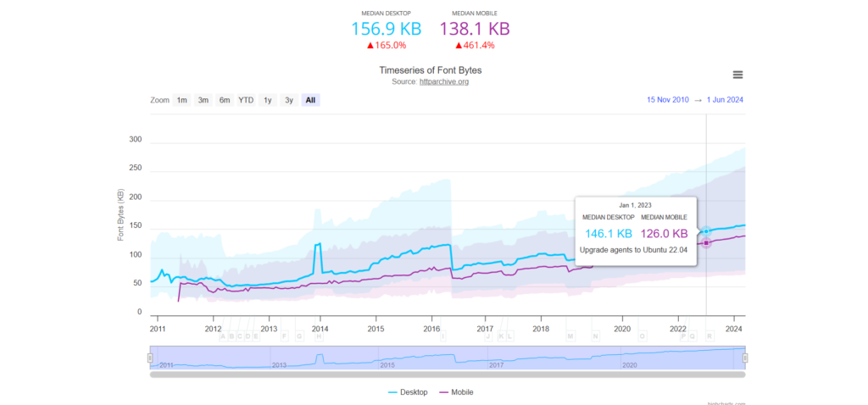Open the chart hamburger context menu
This screenshot has width=868, height=405.
(737, 75)
